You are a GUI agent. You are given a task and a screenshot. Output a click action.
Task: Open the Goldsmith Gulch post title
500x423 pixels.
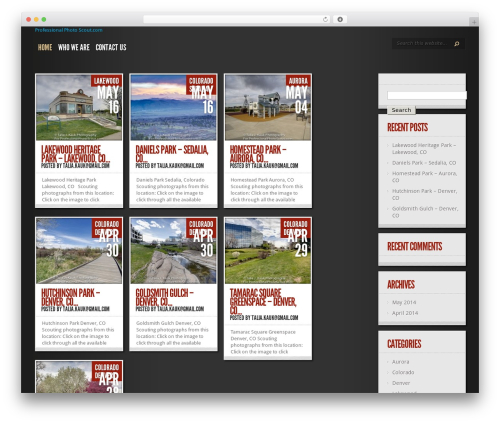pyautogui.click(x=165, y=297)
